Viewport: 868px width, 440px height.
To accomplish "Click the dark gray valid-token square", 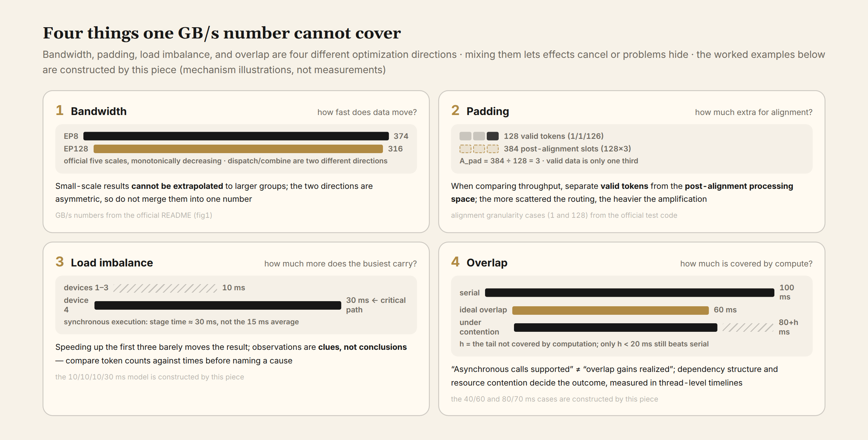I will coord(493,136).
